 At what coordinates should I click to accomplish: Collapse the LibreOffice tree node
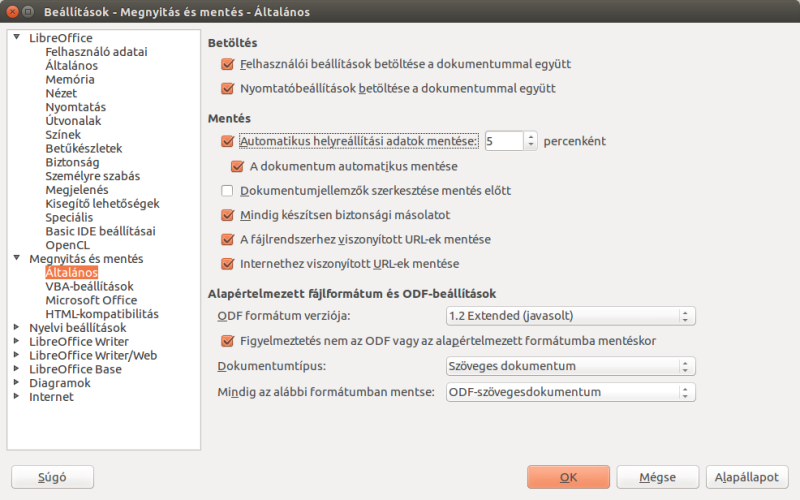17,37
